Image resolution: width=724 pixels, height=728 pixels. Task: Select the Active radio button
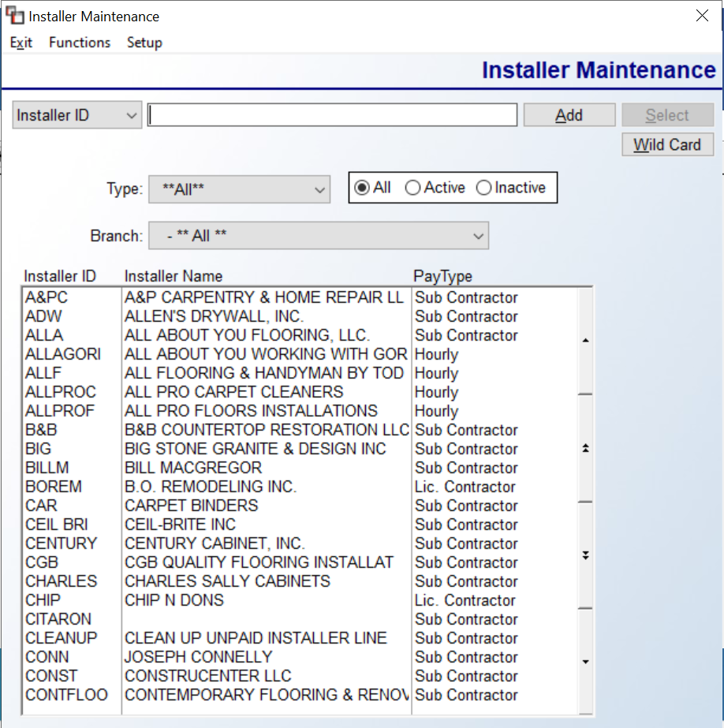[x=435, y=188]
